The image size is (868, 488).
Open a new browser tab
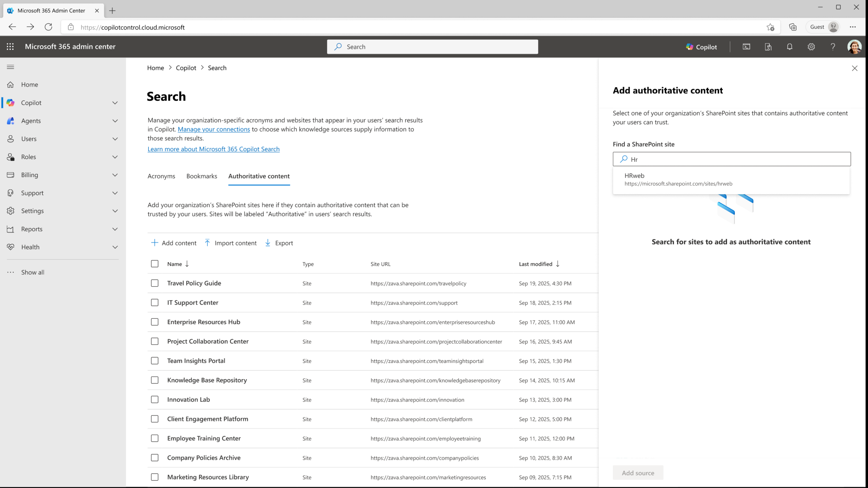click(x=112, y=11)
